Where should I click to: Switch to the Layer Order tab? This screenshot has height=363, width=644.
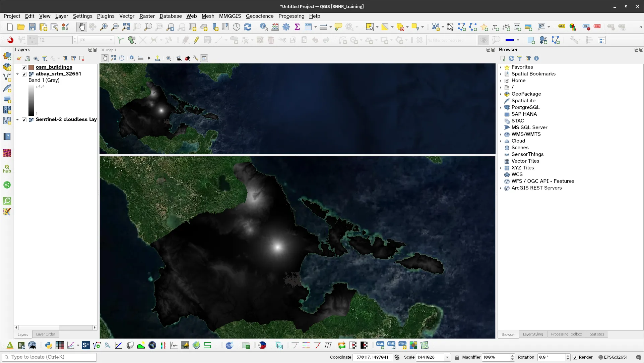pyautogui.click(x=46, y=334)
